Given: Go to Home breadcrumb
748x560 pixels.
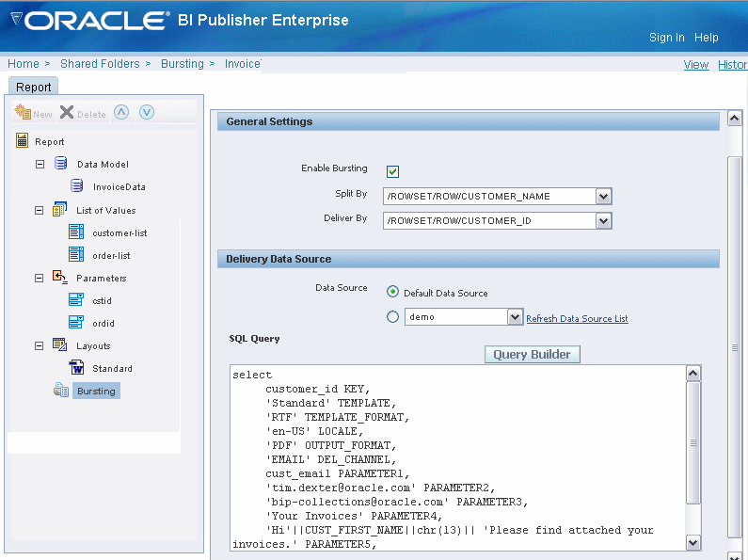Looking at the screenshot, I should pyautogui.click(x=24, y=63).
